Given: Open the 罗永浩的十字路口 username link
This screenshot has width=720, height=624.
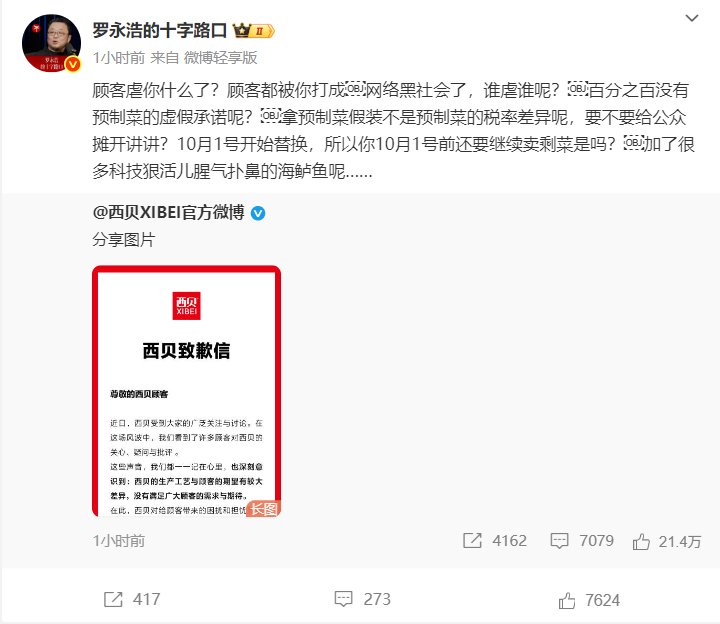Looking at the screenshot, I should coord(159,30).
